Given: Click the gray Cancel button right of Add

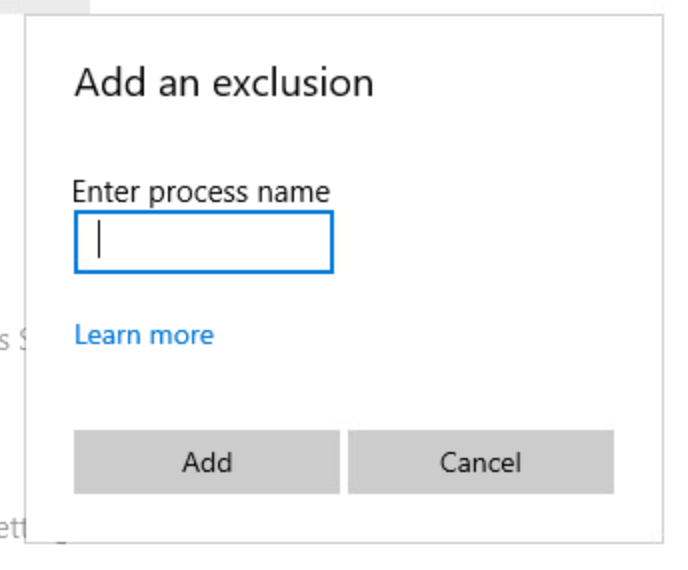Looking at the screenshot, I should click(480, 462).
